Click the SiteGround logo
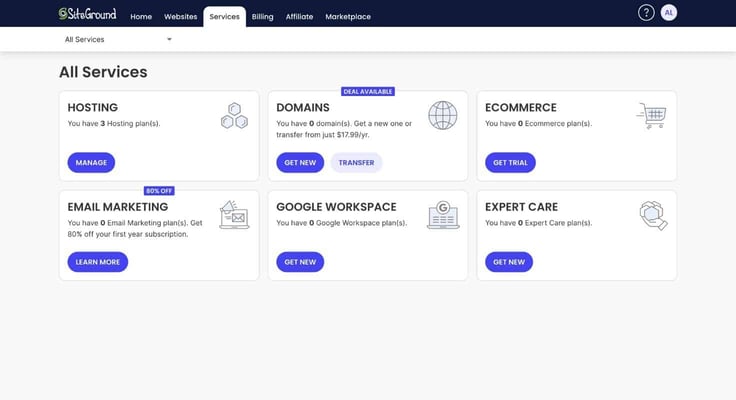The width and height of the screenshot is (736, 400). pos(87,14)
